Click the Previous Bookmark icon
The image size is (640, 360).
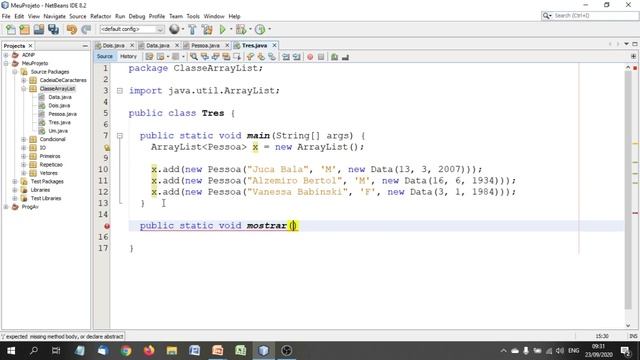click(x=250, y=57)
